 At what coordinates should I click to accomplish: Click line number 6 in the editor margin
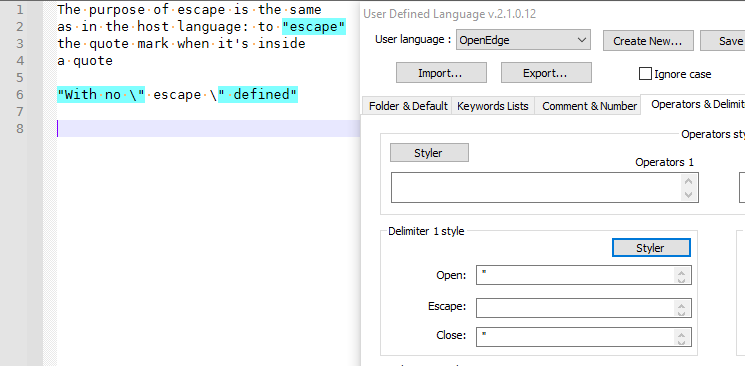click(19, 95)
